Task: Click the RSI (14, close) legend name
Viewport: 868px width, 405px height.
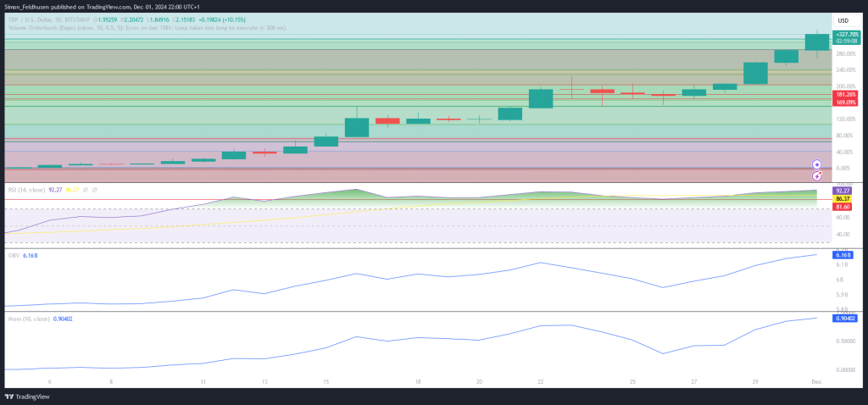Action: [26, 190]
